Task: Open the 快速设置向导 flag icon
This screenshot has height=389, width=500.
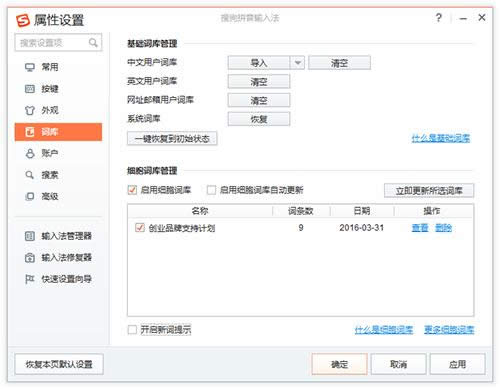Action: click(x=30, y=279)
